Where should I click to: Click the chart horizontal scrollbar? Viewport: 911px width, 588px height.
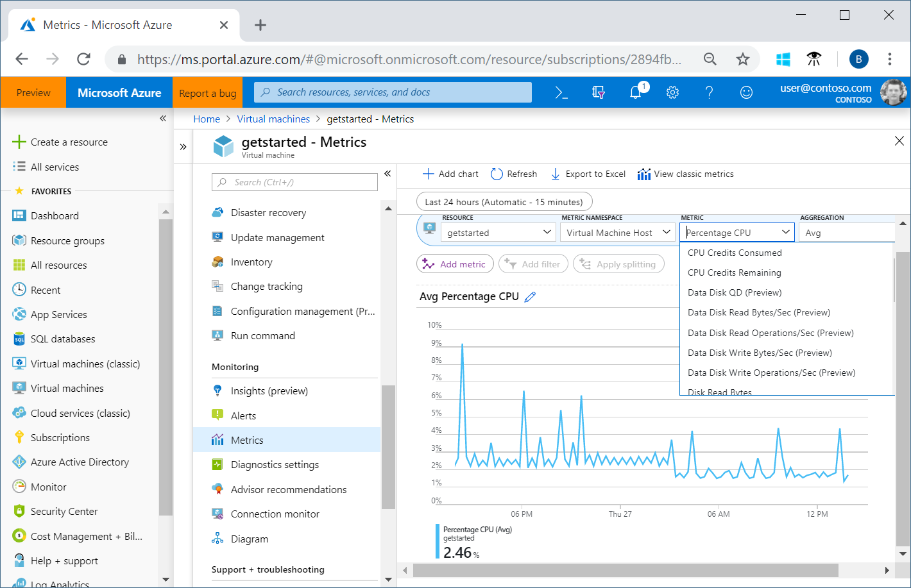[626, 570]
